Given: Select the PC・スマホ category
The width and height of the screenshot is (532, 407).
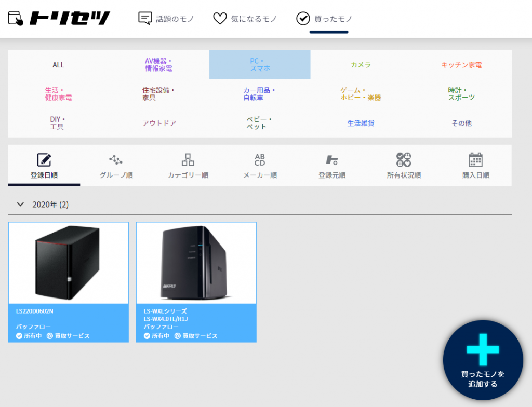Looking at the screenshot, I should point(260,65).
